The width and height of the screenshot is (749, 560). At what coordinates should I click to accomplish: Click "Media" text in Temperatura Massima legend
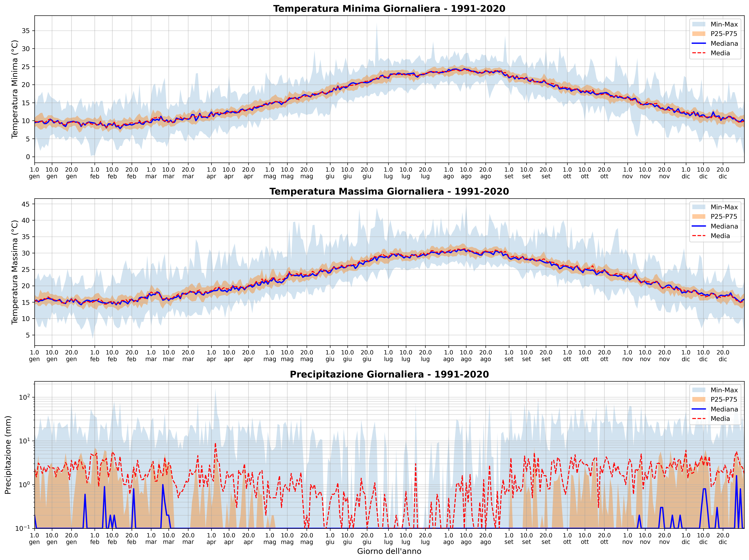(720, 236)
